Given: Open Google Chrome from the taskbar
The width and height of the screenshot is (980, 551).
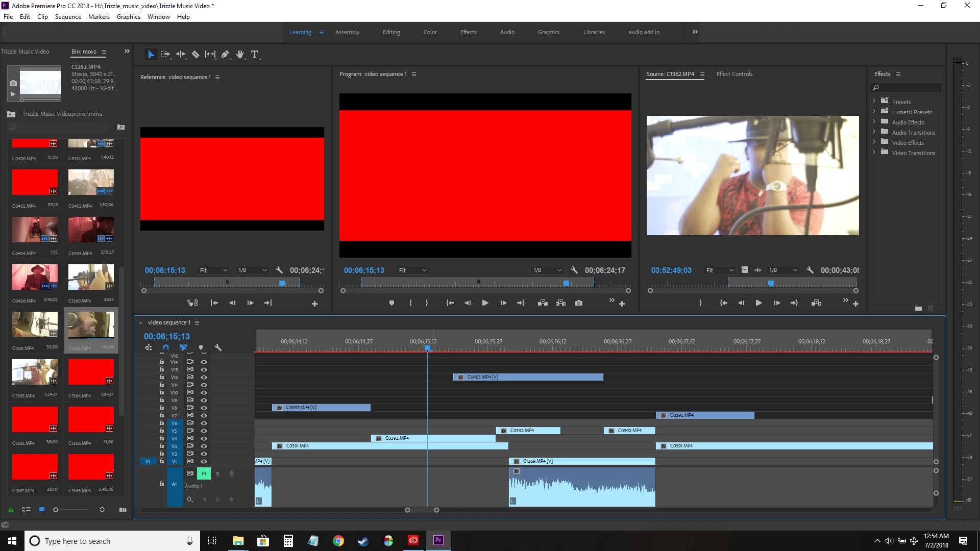Looking at the screenshot, I should point(338,541).
